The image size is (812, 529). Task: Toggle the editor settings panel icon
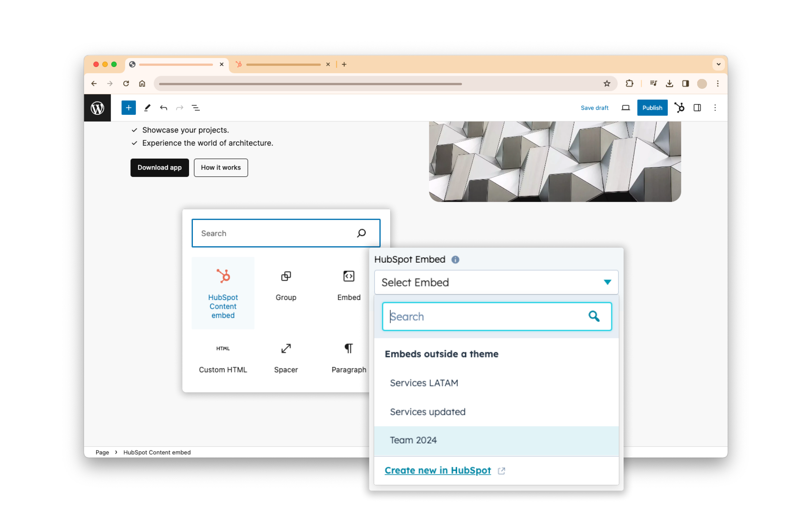pyautogui.click(x=698, y=107)
